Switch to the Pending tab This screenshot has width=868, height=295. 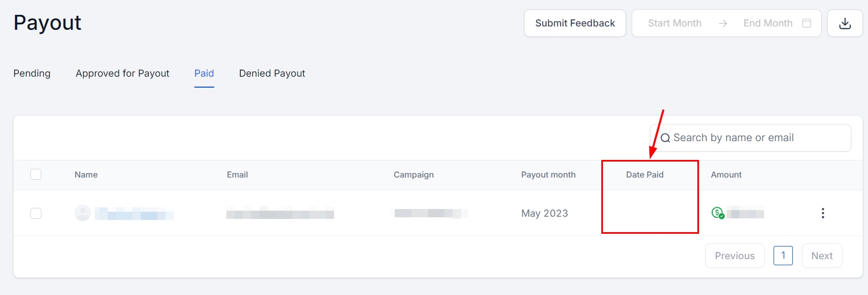(x=32, y=73)
